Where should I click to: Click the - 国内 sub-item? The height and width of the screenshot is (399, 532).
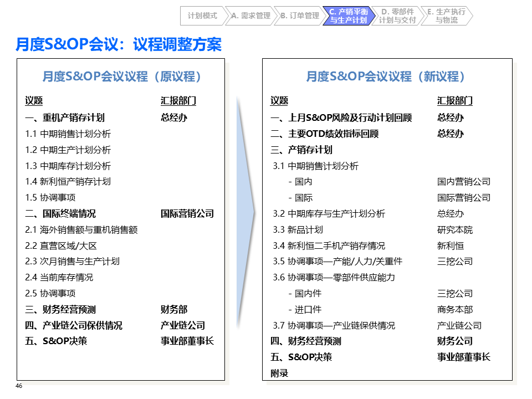300,182
